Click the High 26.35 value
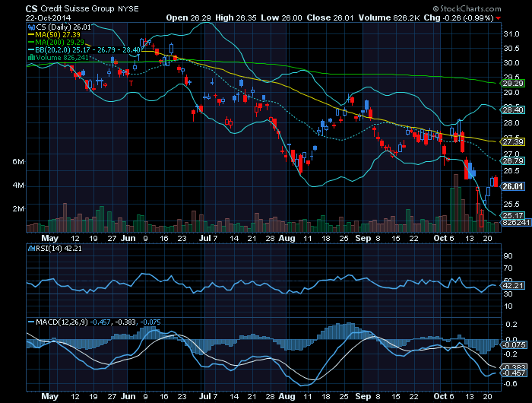The image size is (532, 403). (x=236, y=17)
